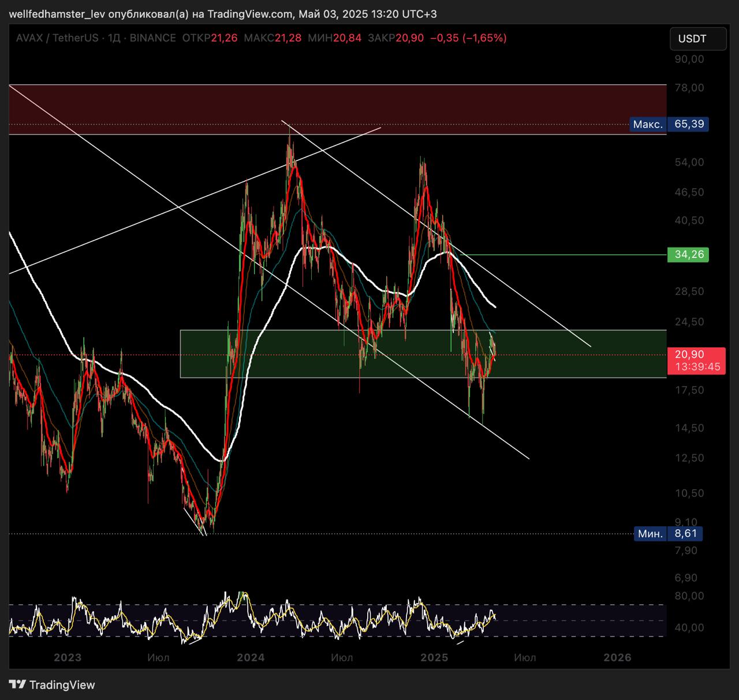Click the 90,00 price axis label
Screen dimensions: 739x700
coord(689,59)
